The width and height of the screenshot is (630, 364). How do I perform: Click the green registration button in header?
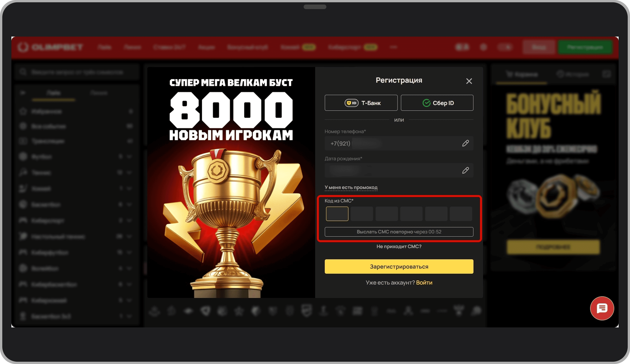585,47
